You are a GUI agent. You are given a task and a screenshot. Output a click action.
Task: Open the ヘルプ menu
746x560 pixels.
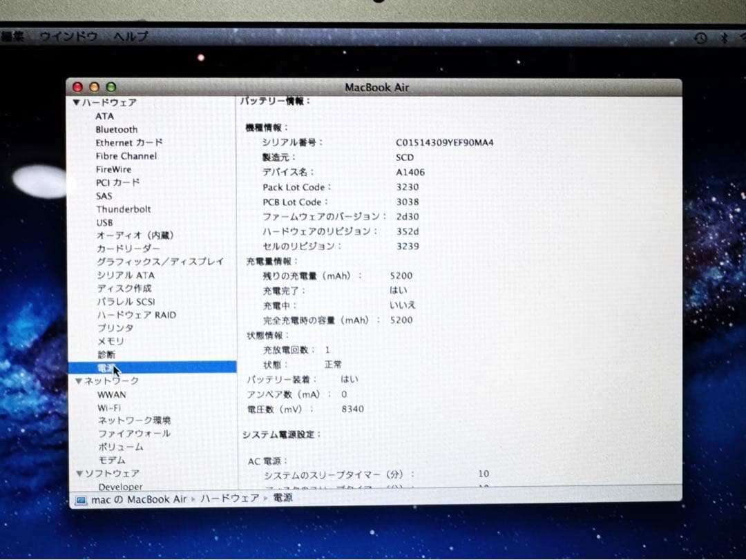pos(131,36)
